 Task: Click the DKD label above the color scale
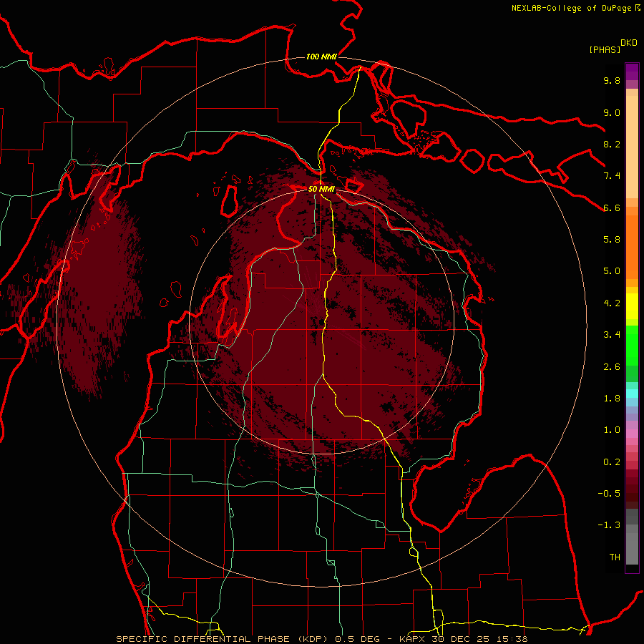(629, 43)
